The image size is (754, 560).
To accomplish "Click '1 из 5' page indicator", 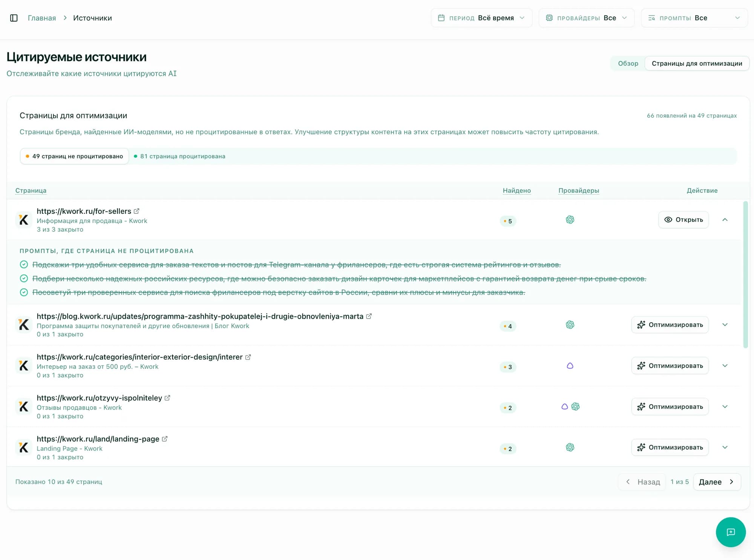I will pos(679,482).
